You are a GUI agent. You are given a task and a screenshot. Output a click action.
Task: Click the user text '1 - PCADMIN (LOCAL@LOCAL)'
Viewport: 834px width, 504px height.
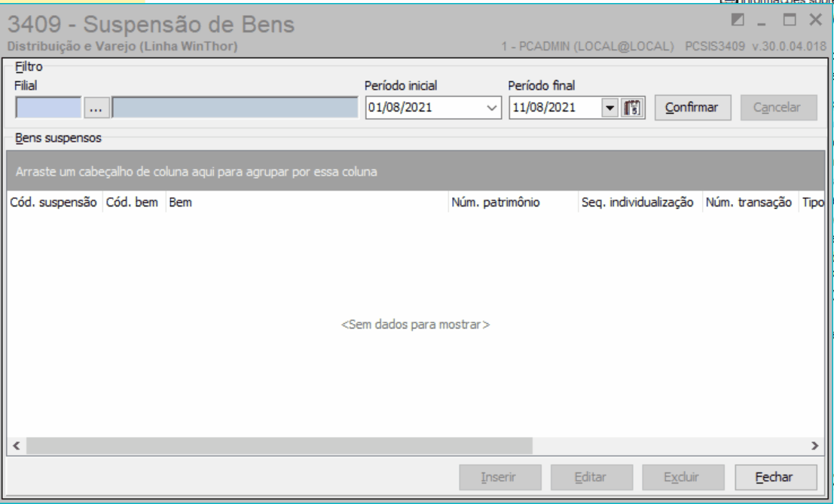point(588,46)
